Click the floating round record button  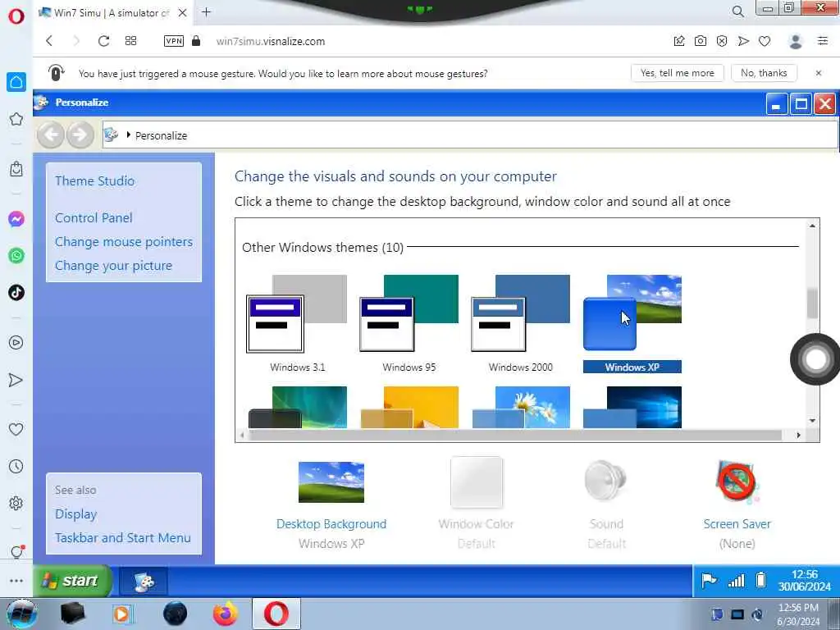815,359
